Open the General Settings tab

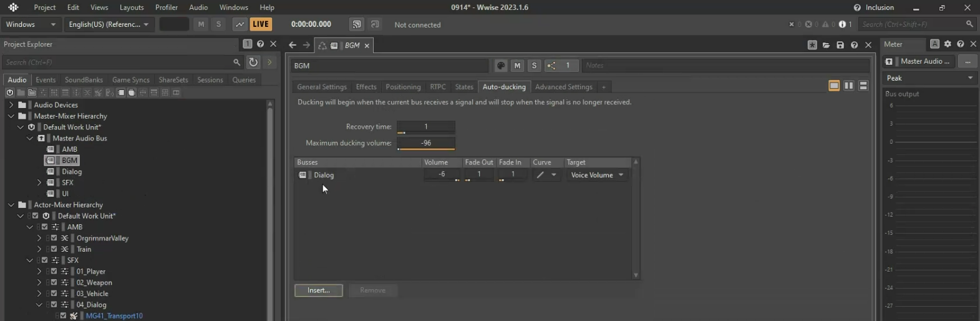[x=322, y=87]
